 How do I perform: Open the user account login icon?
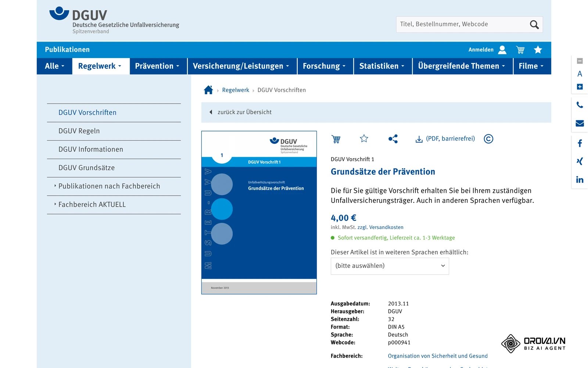tap(502, 50)
